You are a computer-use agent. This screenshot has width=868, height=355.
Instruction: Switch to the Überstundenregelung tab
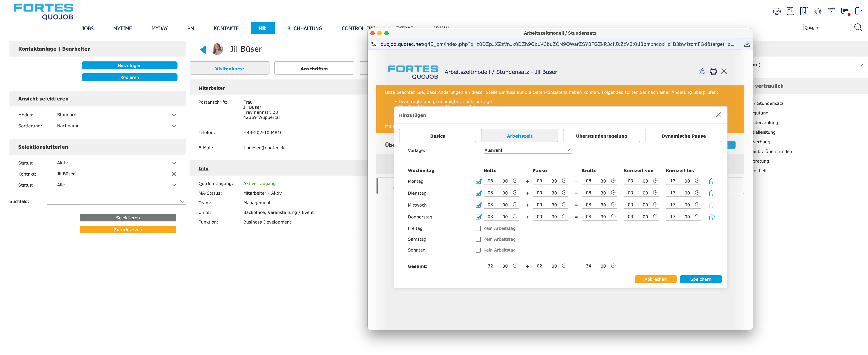(601, 136)
